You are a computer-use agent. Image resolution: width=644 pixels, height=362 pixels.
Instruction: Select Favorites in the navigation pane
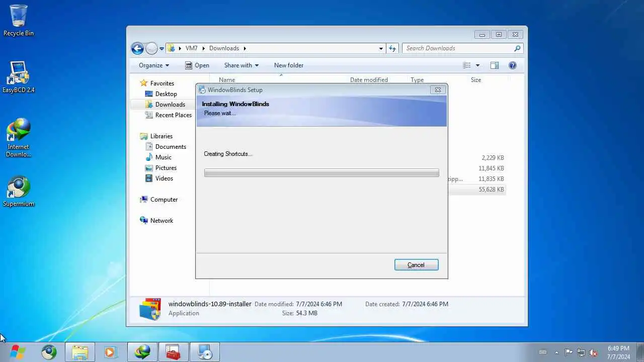(x=162, y=83)
